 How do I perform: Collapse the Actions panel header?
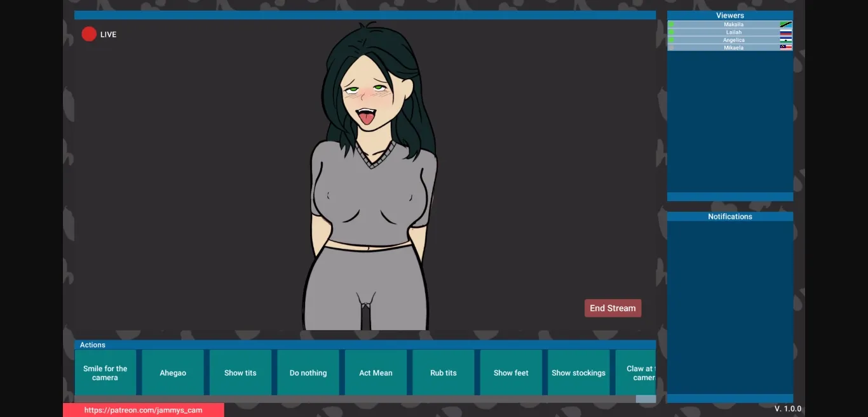pyautogui.click(x=92, y=345)
